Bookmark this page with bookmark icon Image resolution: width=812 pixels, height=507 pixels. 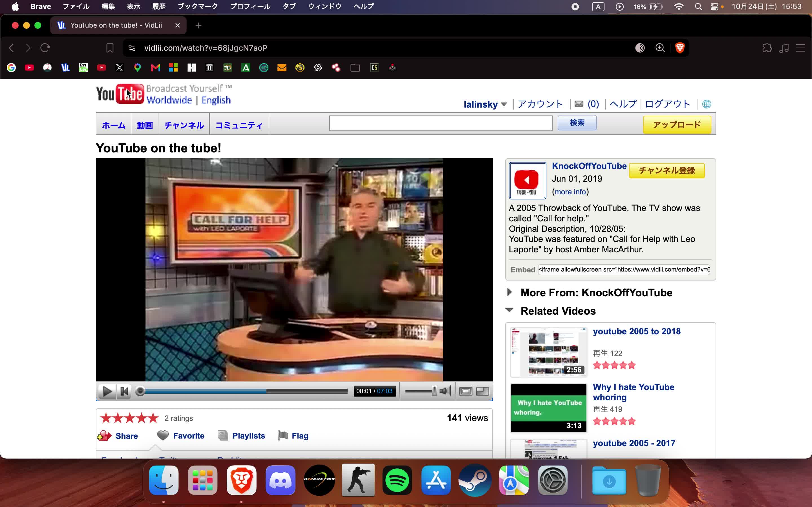[x=110, y=48]
